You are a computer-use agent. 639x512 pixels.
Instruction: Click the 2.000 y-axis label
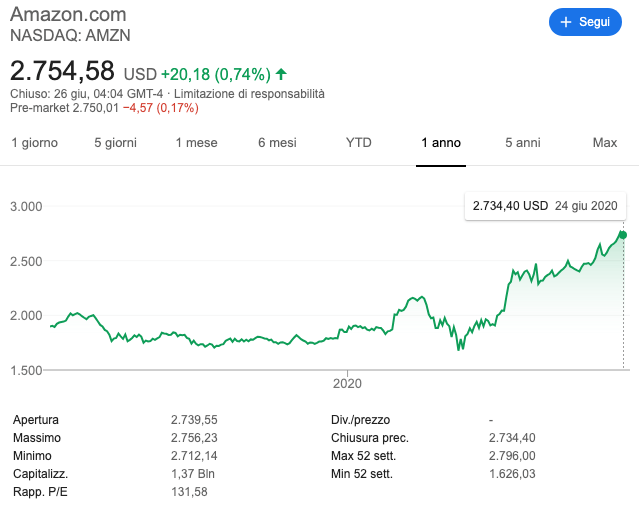(26, 316)
